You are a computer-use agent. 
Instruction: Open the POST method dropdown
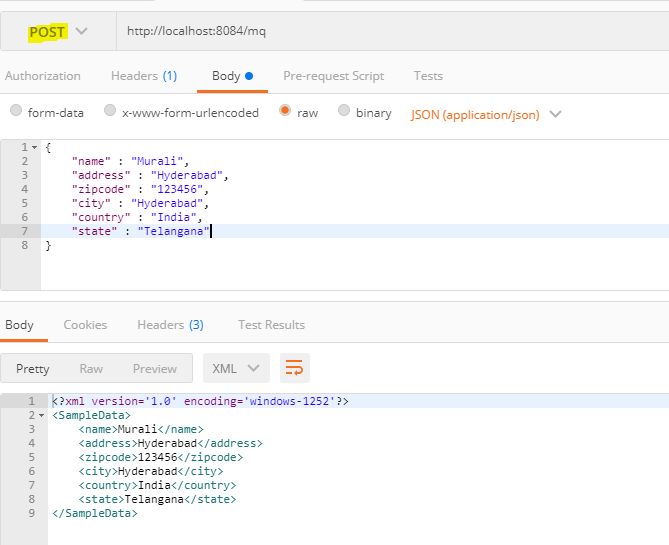[58, 32]
